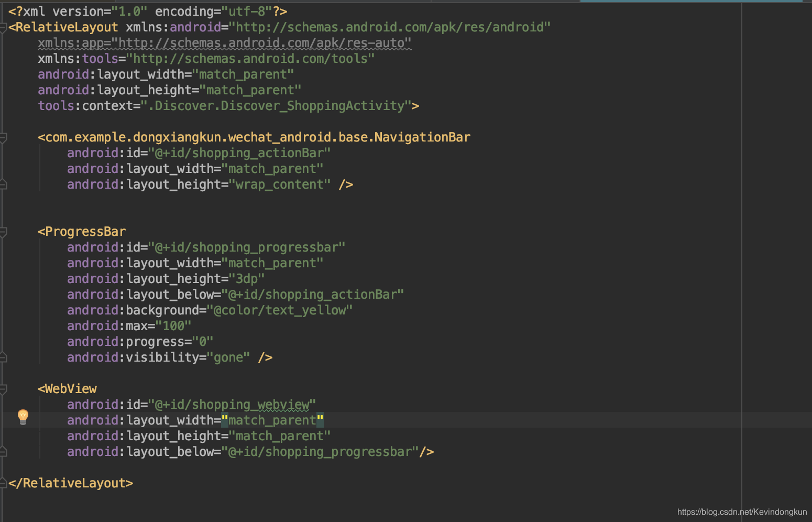812x522 pixels.
Task: Click ProgressBar layout_below "@+id/shopping_actionBar" value
Action: click(313, 295)
